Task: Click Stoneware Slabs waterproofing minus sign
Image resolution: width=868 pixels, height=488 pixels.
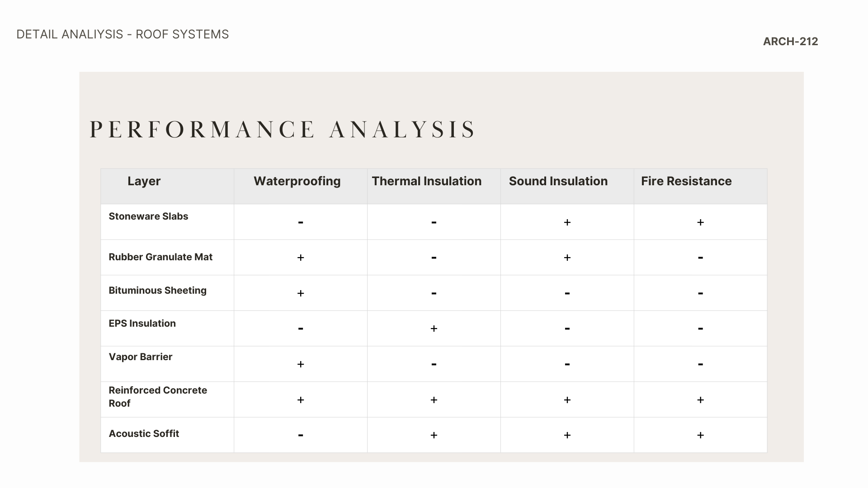Action: pos(301,222)
